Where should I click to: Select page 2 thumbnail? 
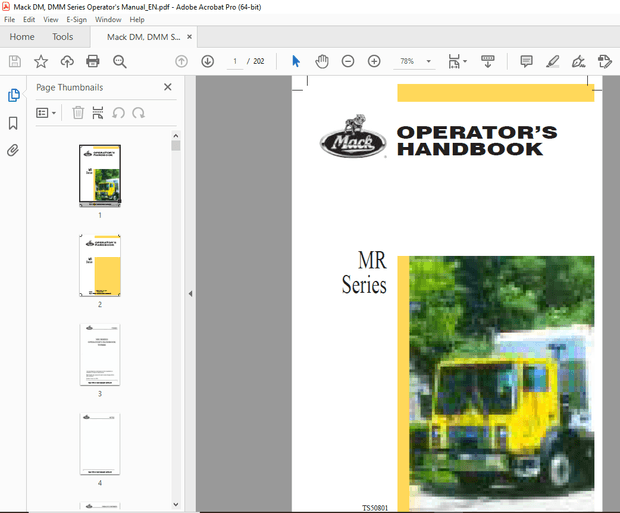click(100, 265)
